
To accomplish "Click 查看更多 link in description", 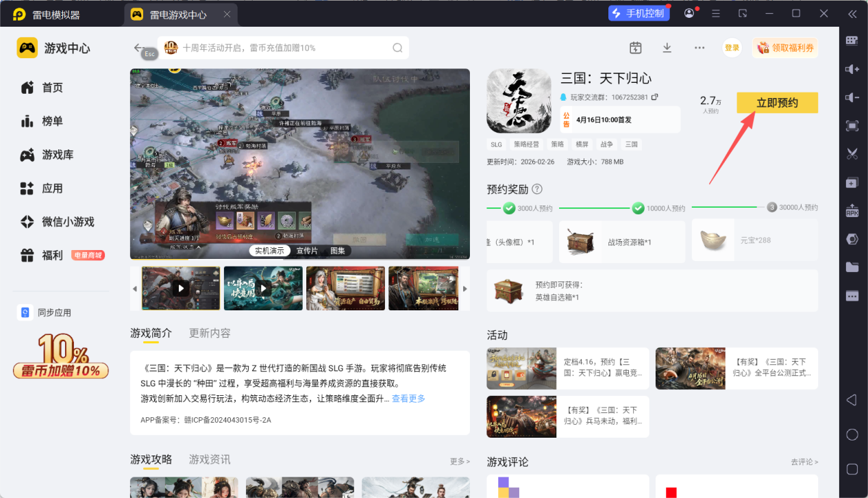I will [x=408, y=399].
